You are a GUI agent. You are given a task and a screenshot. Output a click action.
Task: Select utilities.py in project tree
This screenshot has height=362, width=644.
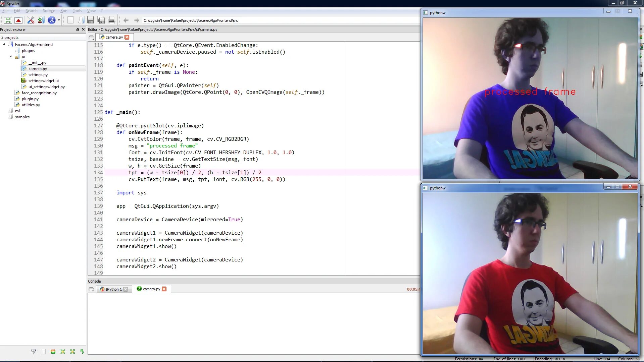pos(31,105)
